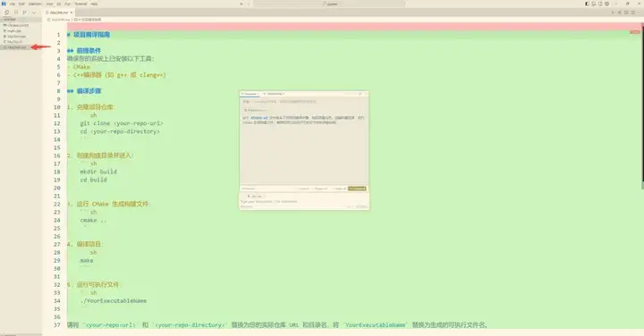The height and width of the screenshot is (336, 644).
Task: Open the Source Control view icon
Action: (x=25, y=13)
